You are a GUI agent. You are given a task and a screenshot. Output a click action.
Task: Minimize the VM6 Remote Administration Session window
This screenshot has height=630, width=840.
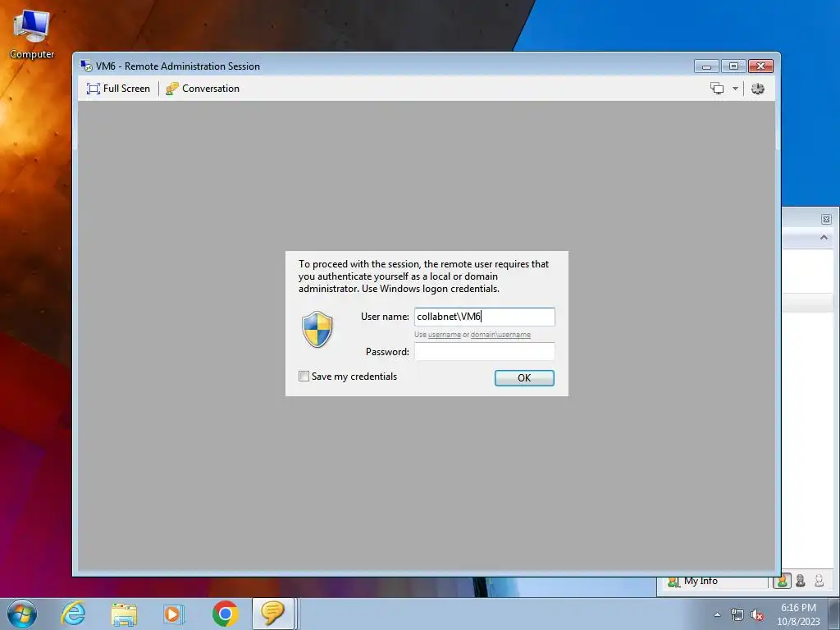[706, 66]
